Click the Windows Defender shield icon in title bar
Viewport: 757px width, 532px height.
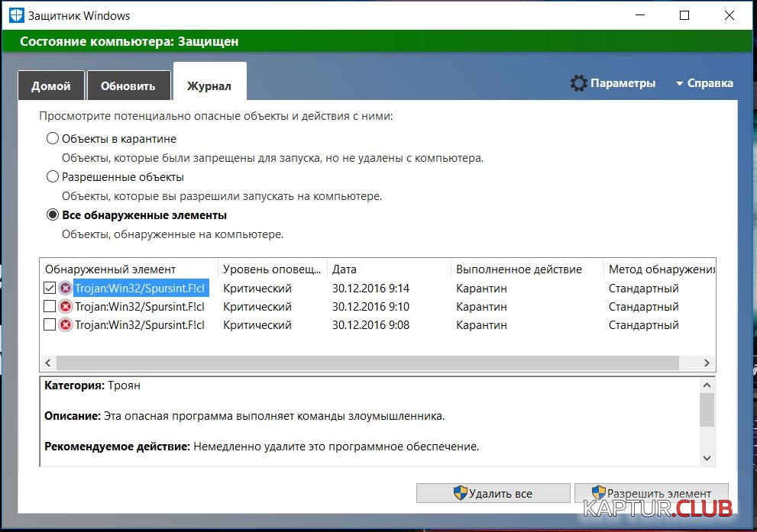pyautogui.click(x=16, y=15)
